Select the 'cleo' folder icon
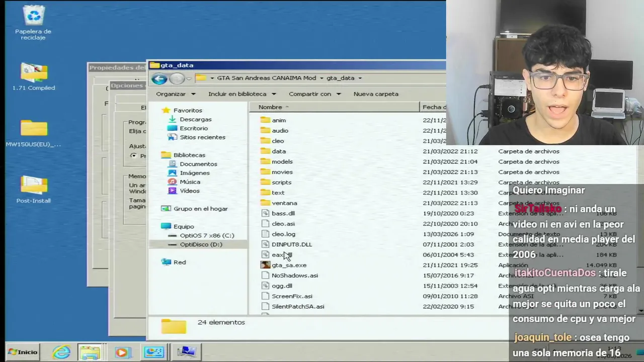 tap(265, 141)
